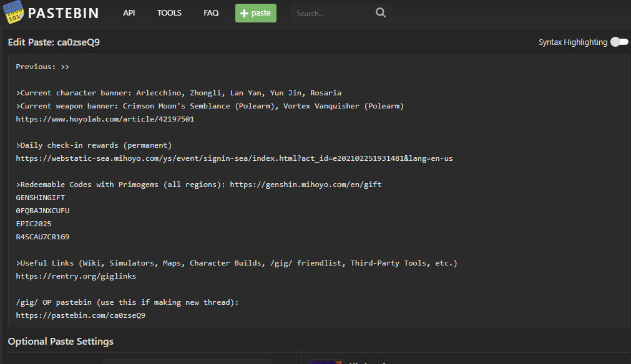Click the Useful Links line
Screen dimensions: 631x364
(x=237, y=263)
